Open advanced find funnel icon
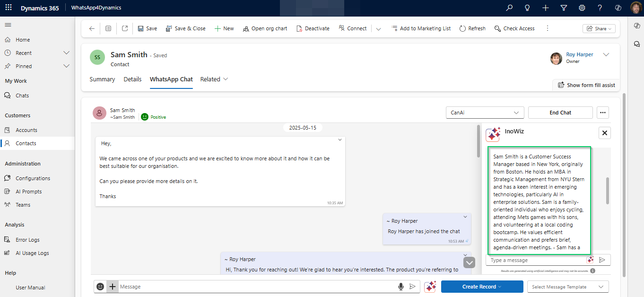Viewport: 644px width, 297px height. 564,8
